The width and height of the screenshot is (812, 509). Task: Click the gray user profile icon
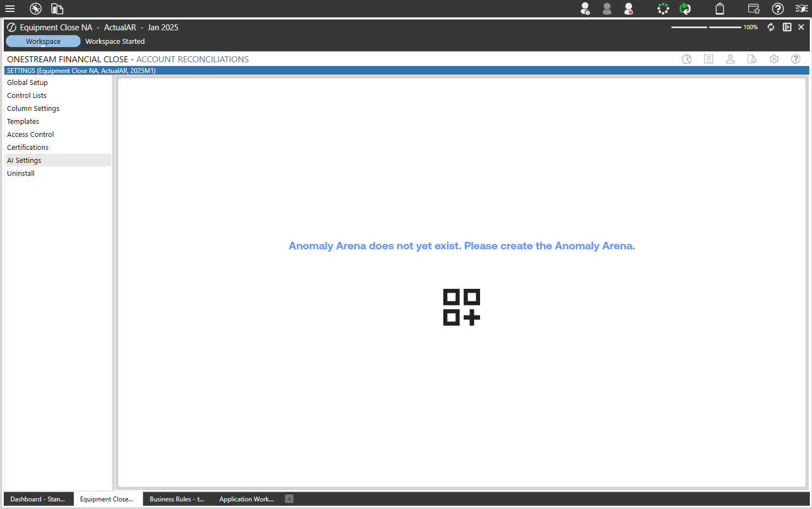tap(607, 9)
